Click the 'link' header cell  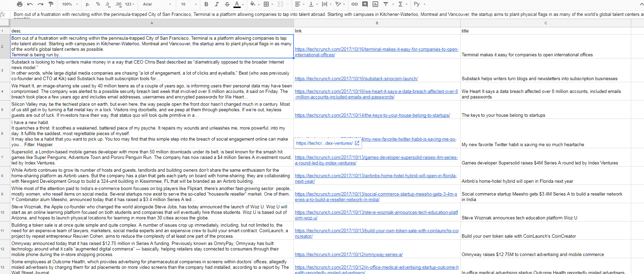click(377, 31)
